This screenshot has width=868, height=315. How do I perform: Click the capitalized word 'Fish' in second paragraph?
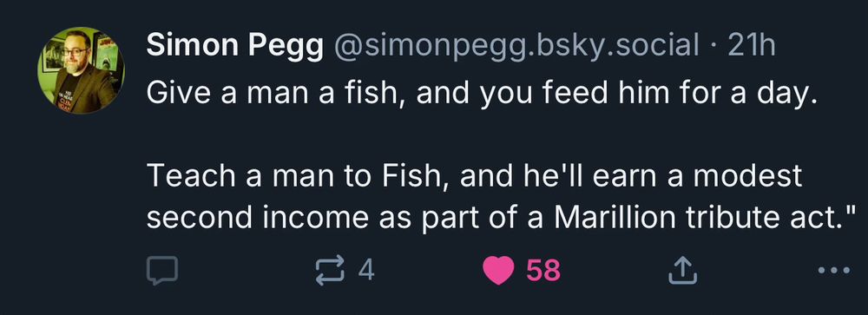pos(413,176)
